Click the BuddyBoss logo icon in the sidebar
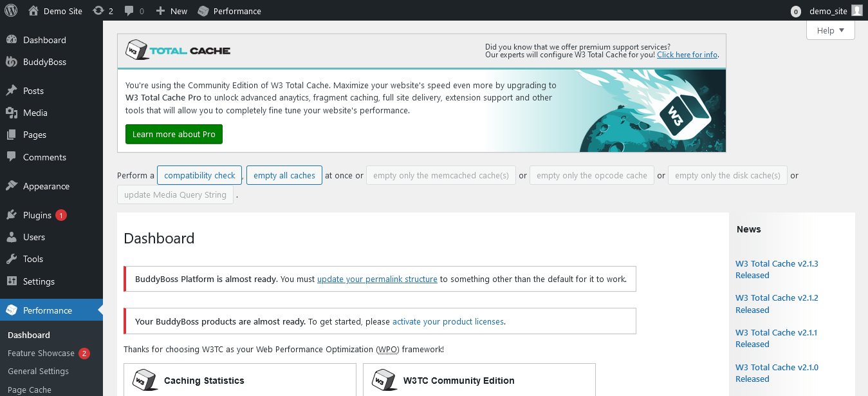Image resolution: width=868 pixels, height=396 pixels. 12,62
